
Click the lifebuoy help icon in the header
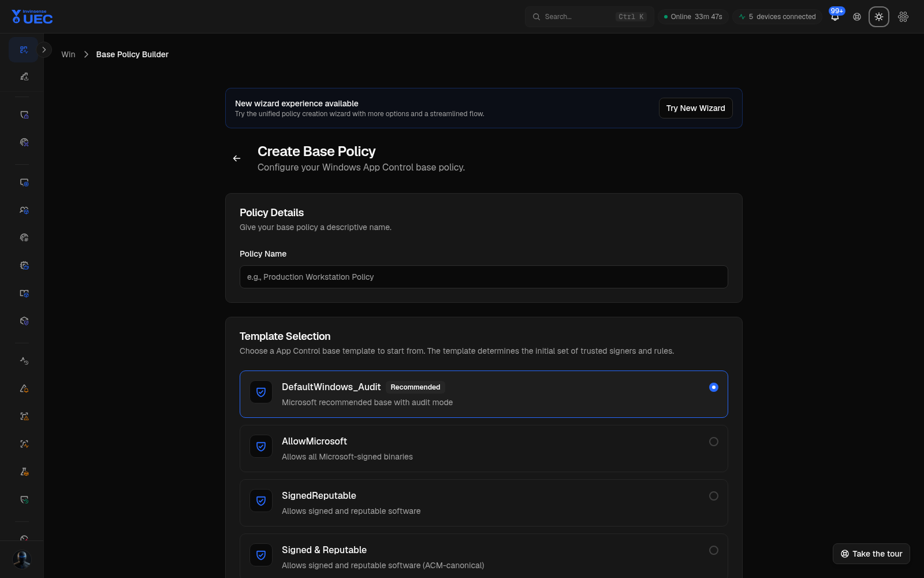click(857, 17)
